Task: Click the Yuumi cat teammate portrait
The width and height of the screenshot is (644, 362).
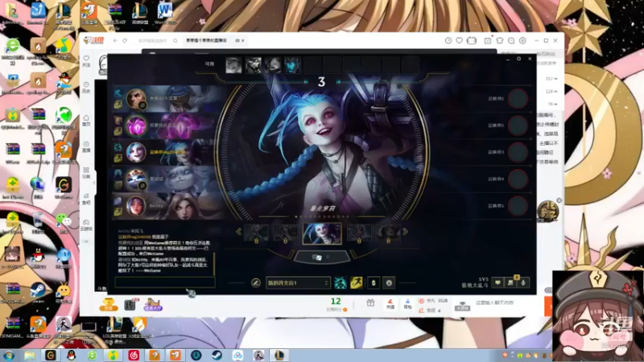Action: (x=136, y=179)
